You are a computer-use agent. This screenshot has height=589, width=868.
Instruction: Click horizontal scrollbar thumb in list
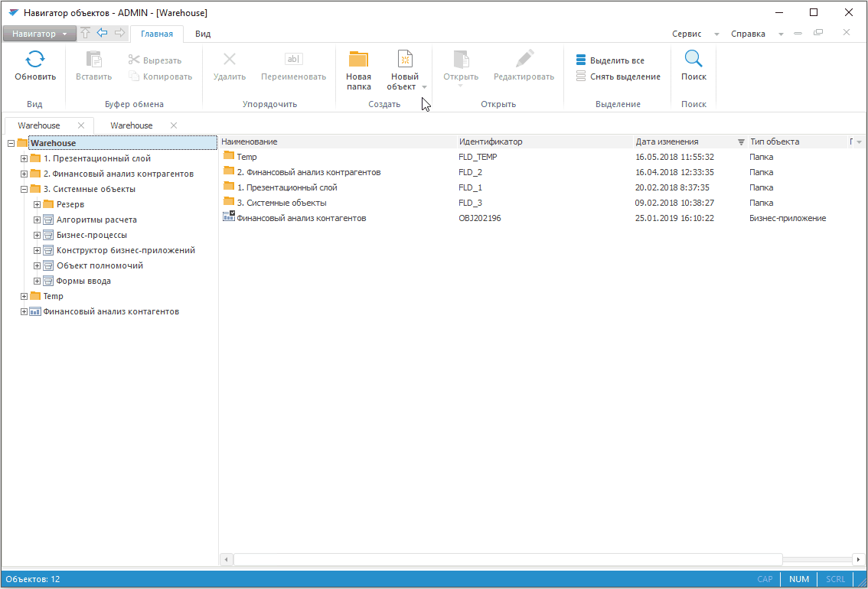click(x=508, y=560)
